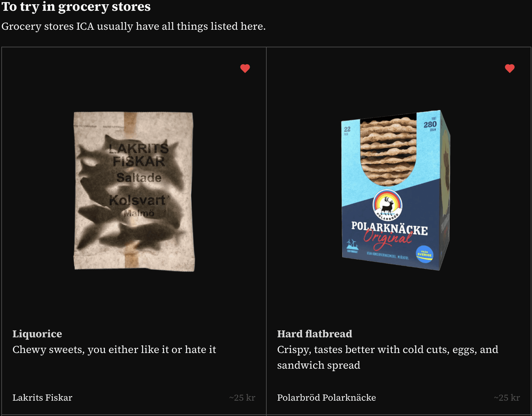
Task: Toggle the heart on Hard flatbread card
Action: 510,68
